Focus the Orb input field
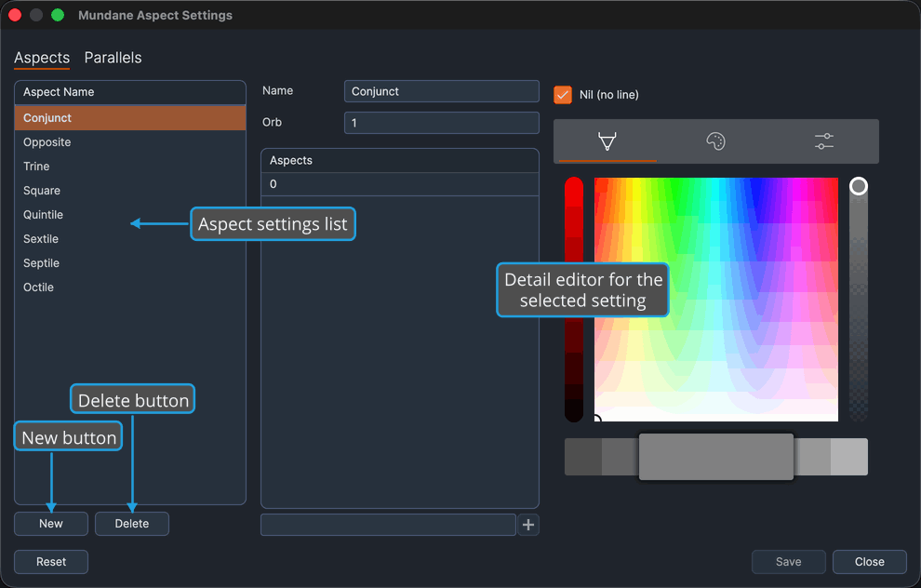921x588 pixels. 441,123
